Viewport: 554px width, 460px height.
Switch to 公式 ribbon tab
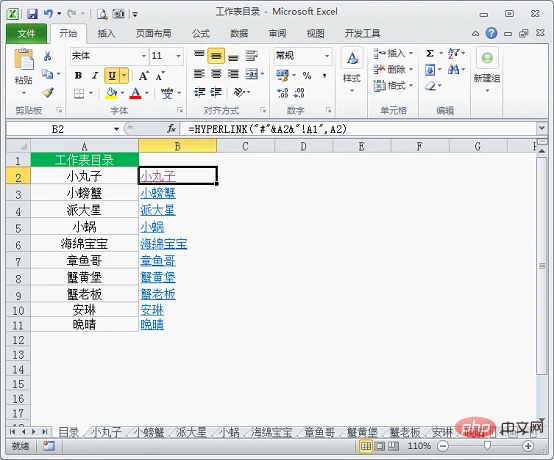coord(201,34)
